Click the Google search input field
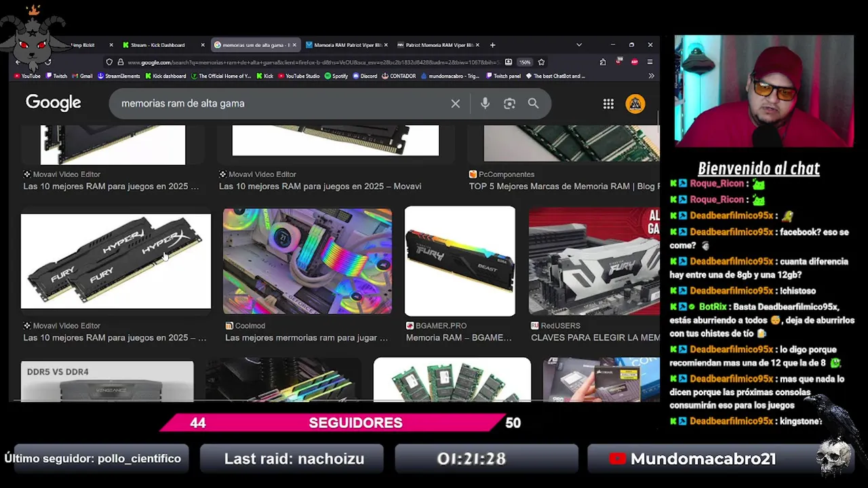The image size is (868, 488). [281, 104]
